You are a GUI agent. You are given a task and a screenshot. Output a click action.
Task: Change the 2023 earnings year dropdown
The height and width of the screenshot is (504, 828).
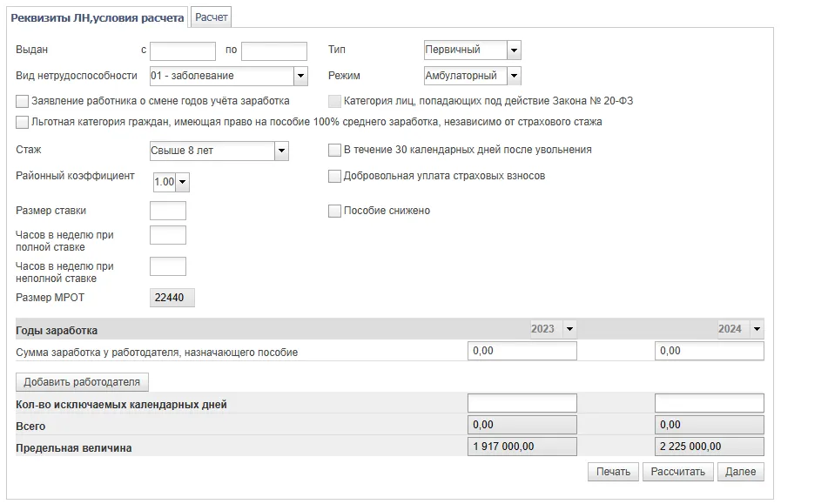click(569, 329)
